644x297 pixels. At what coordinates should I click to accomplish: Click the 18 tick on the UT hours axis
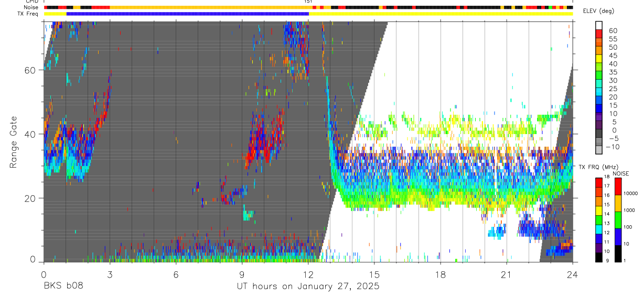coord(441,274)
